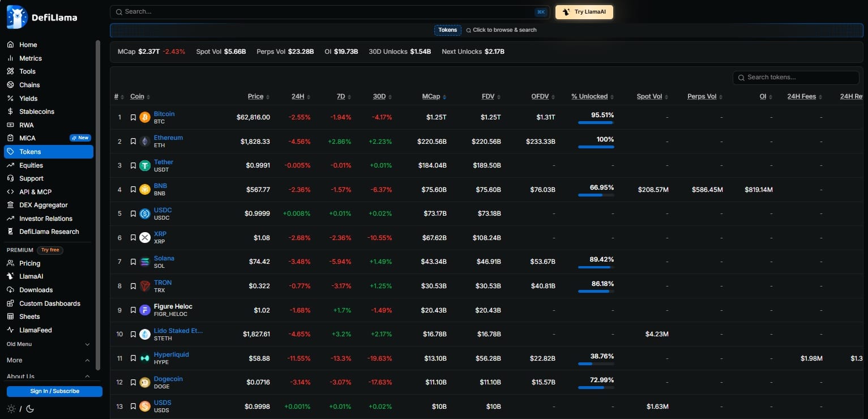This screenshot has height=419, width=868.
Task: Click BNB's 66.95% unlocked progress bar
Action: point(596,195)
